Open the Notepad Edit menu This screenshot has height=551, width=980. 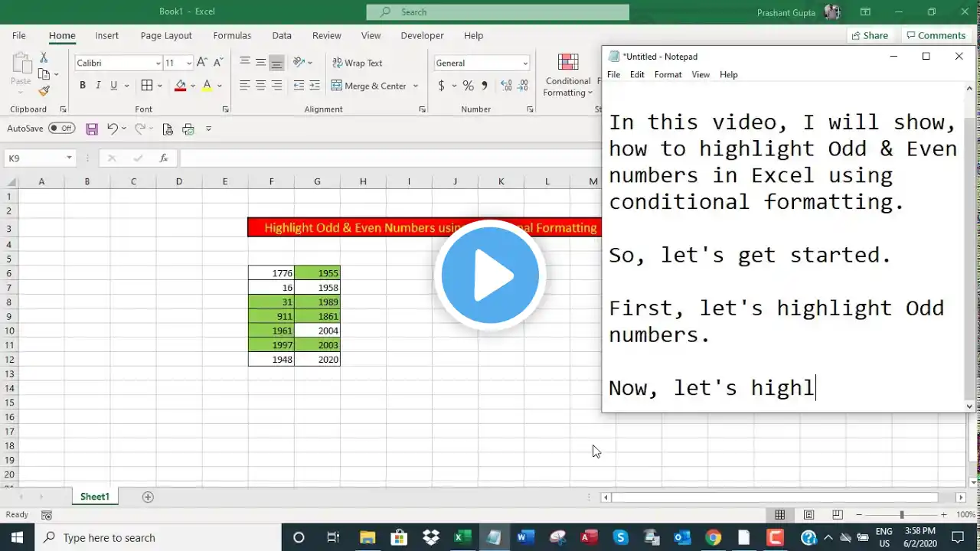click(x=637, y=74)
